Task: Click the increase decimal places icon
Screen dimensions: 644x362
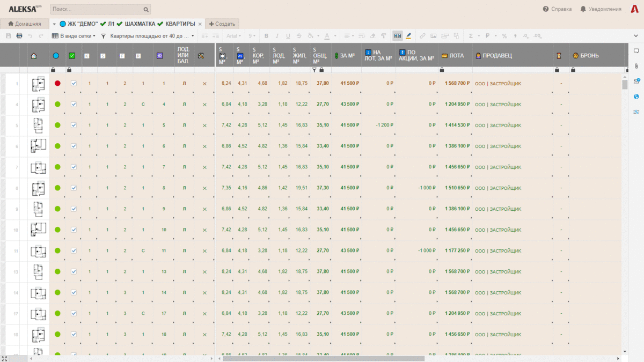Action: click(x=537, y=36)
